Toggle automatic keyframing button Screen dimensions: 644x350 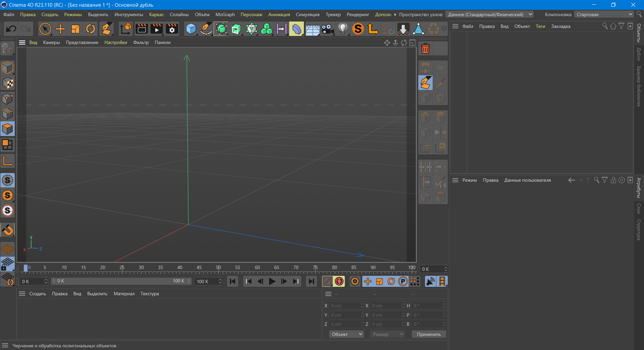[339, 281]
